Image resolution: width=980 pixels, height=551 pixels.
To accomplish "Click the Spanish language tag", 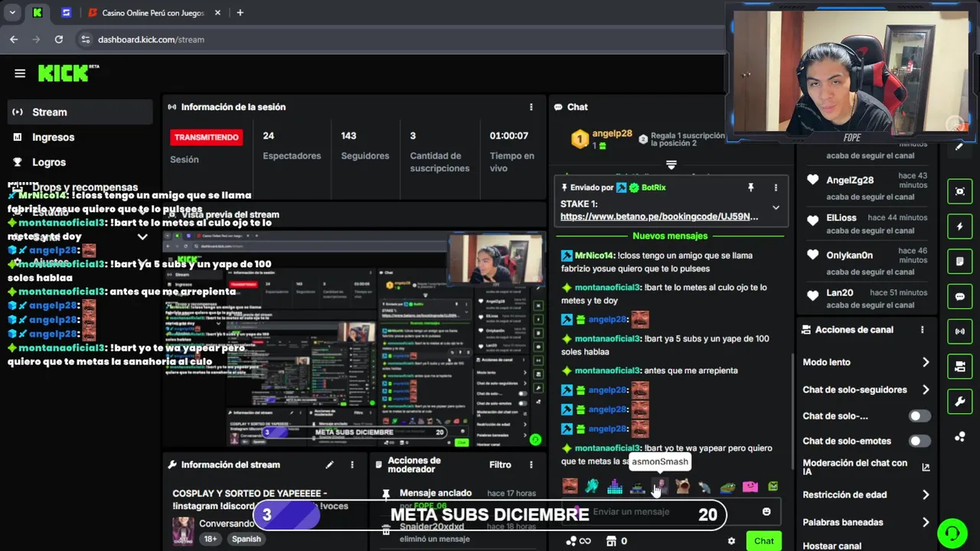I will 247,539.
